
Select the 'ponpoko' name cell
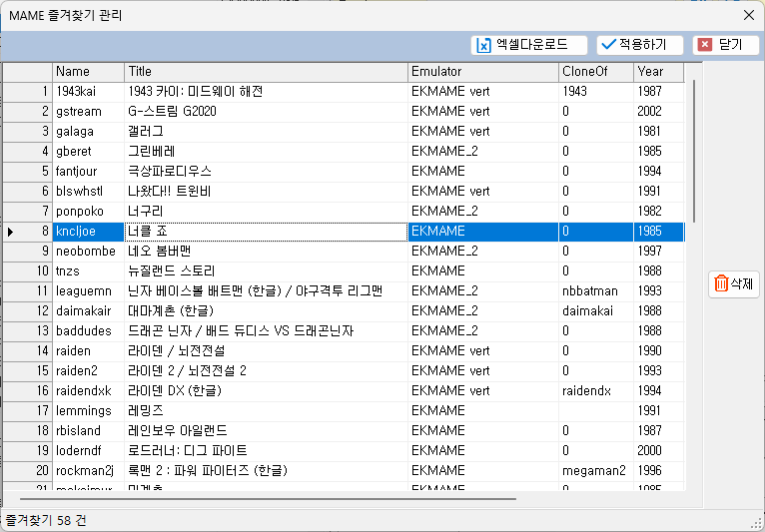pyautogui.click(x=88, y=212)
